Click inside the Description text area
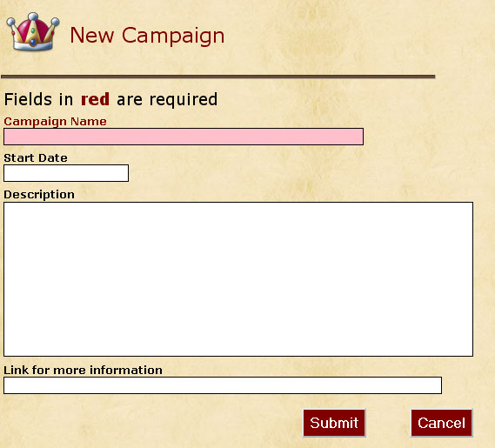This screenshot has width=495, height=448. tap(238, 279)
